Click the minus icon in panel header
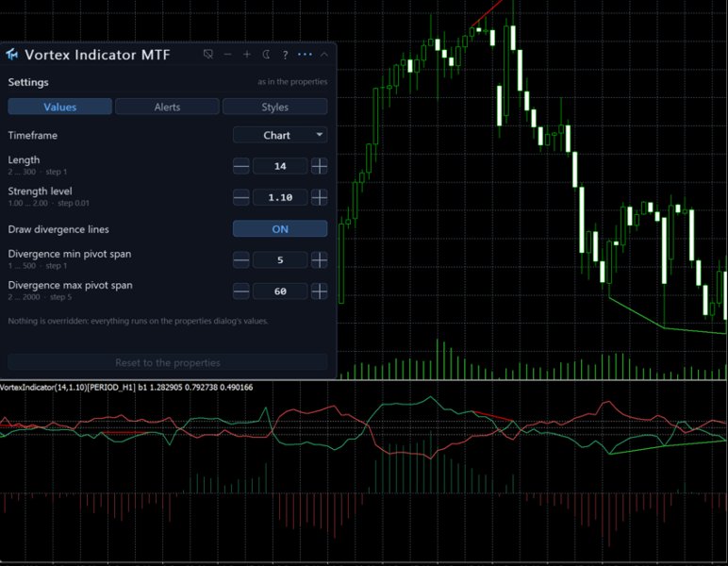 pos(227,55)
